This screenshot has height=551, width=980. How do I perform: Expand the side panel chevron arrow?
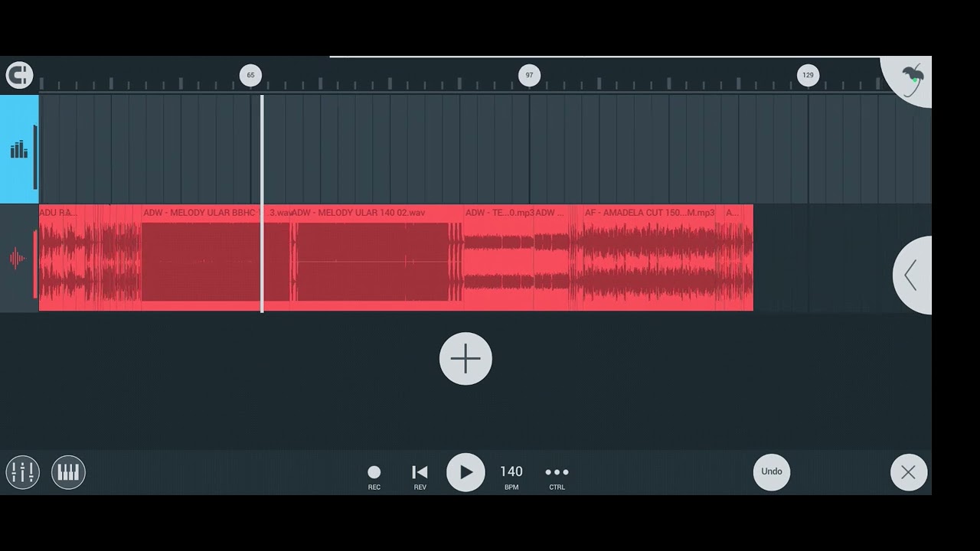pyautogui.click(x=913, y=275)
